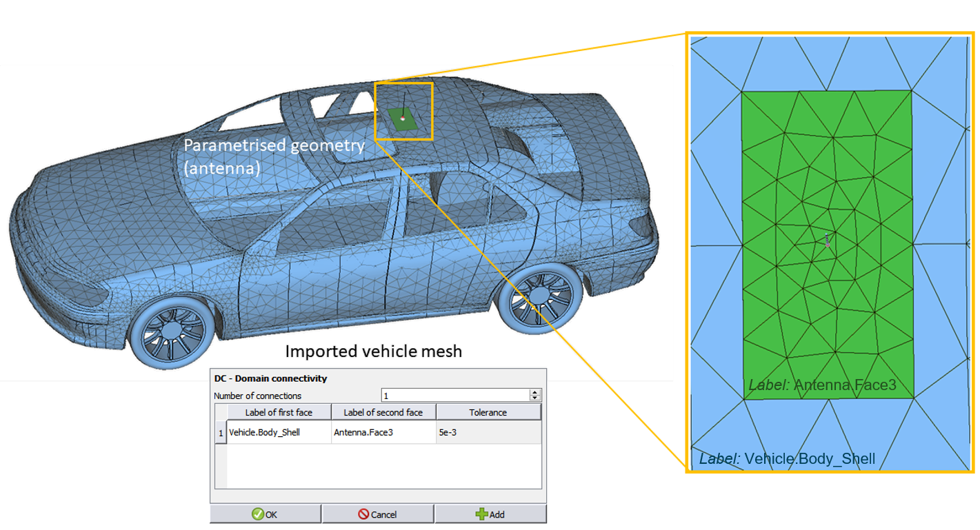Screen dimensions: 980x530
Task: Decrease Number of connections with down arrow
Action: coord(534,398)
